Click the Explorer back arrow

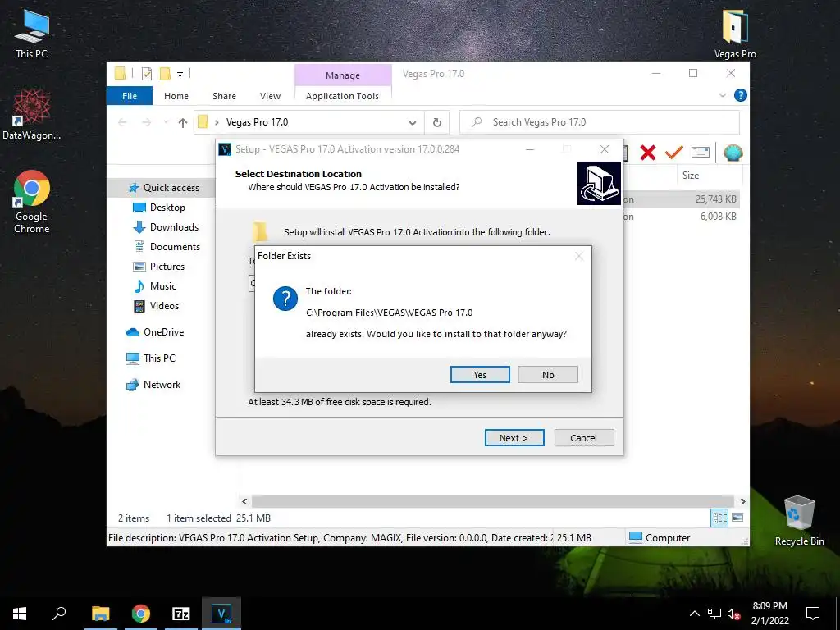pos(122,123)
